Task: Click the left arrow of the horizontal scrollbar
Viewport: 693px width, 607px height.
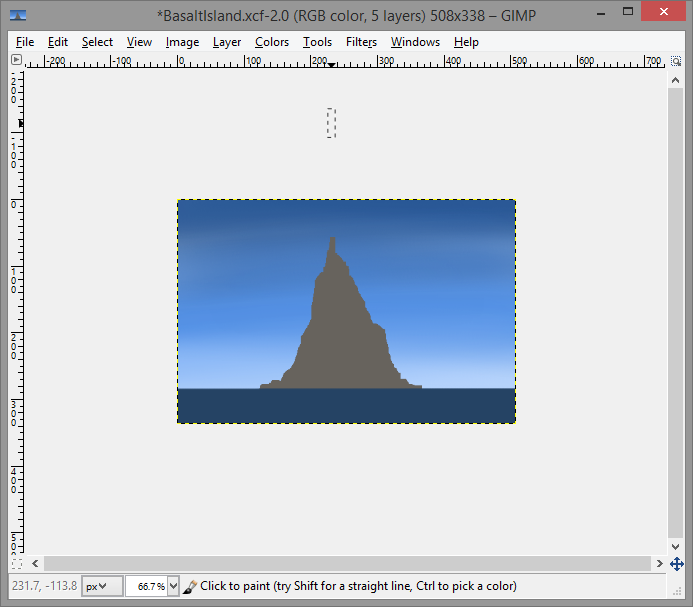Action: [36, 564]
